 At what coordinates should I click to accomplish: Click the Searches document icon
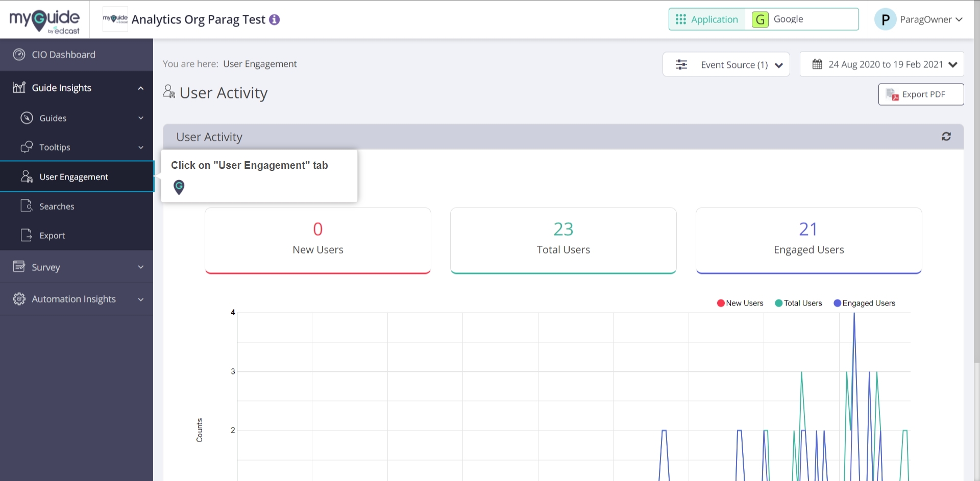click(x=27, y=206)
